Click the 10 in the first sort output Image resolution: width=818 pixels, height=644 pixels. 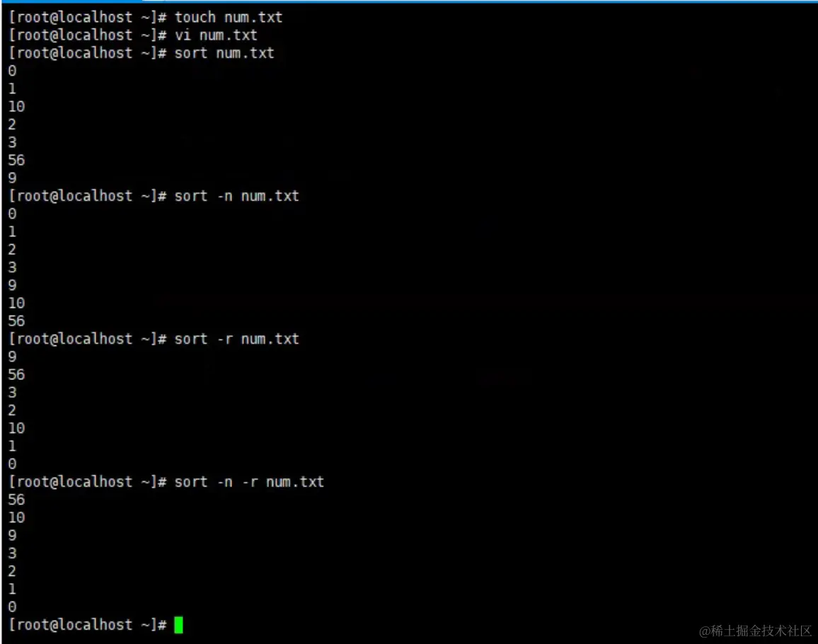pyautogui.click(x=17, y=106)
